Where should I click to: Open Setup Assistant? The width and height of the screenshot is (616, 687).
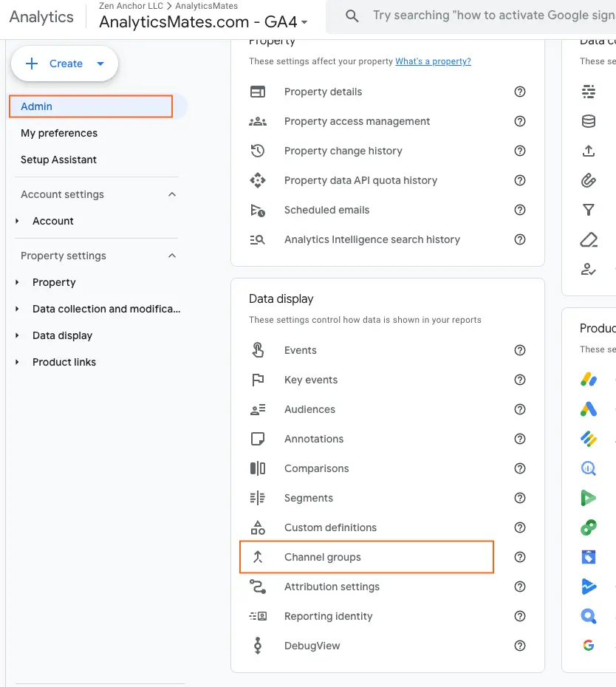58,160
